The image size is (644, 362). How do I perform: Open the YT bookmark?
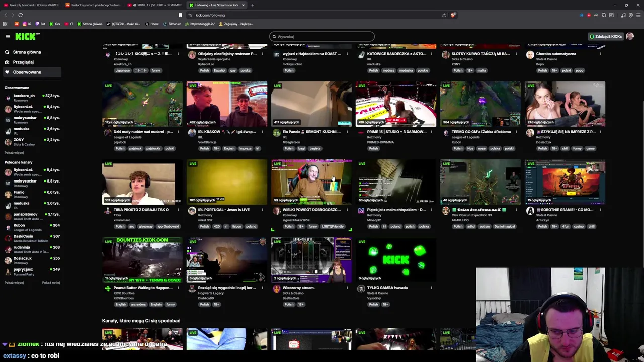[69, 24]
